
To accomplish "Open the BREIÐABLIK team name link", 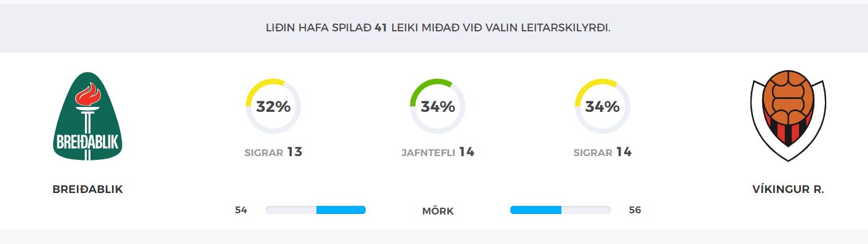I will point(88,189).
